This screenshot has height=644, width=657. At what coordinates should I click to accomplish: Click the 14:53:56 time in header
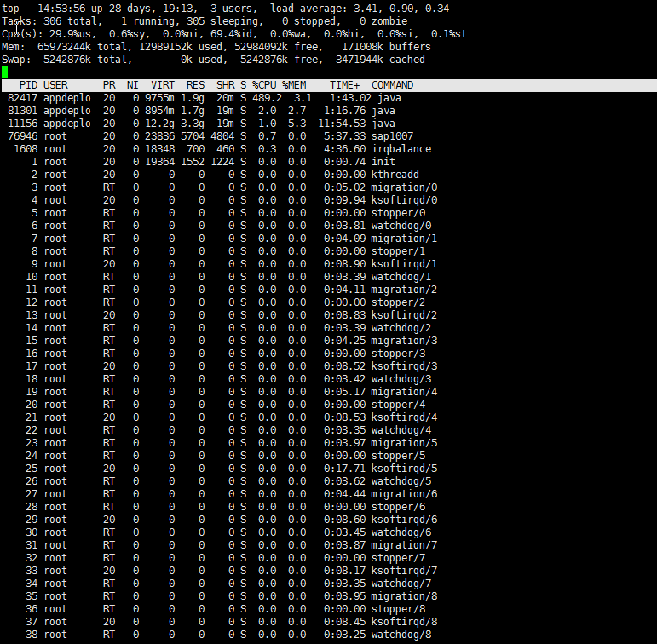(61, 9)
